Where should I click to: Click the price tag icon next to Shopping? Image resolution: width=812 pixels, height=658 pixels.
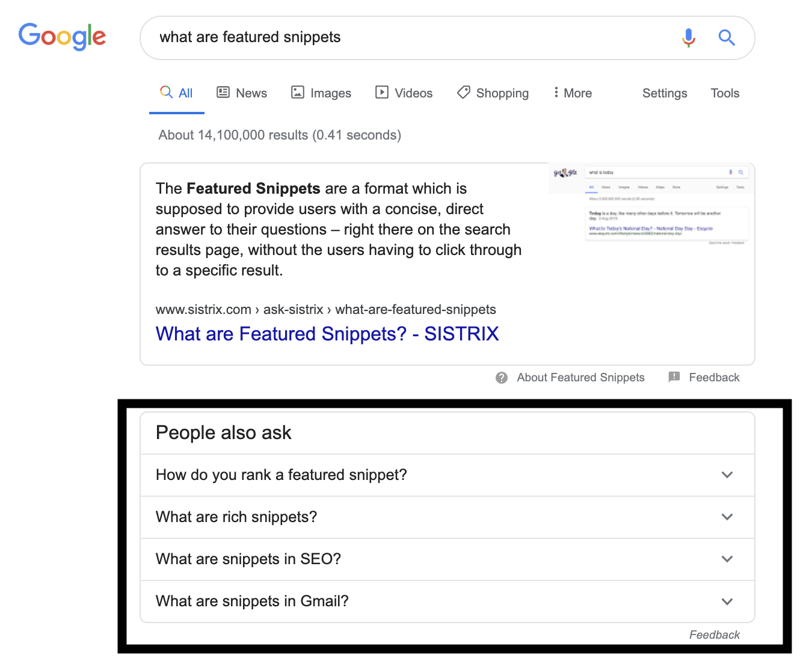(463, 92)
